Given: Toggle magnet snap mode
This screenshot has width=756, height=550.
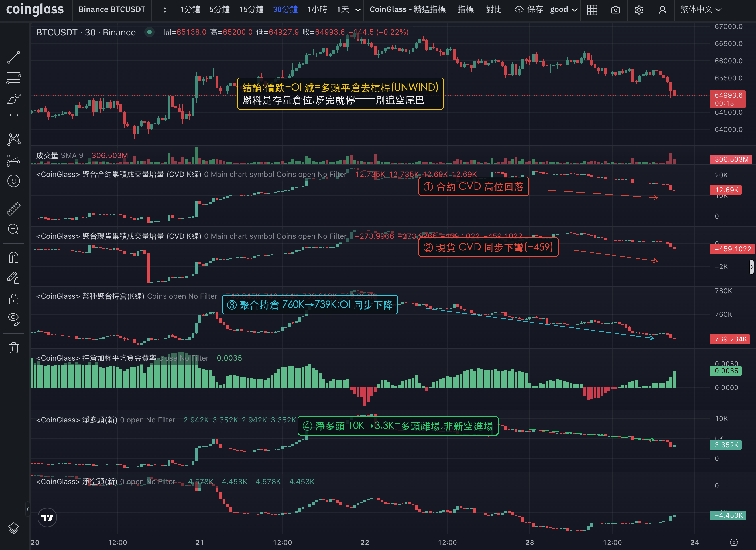Looking at the screenshot, I should pyautogui.click(x=14, y=258).
